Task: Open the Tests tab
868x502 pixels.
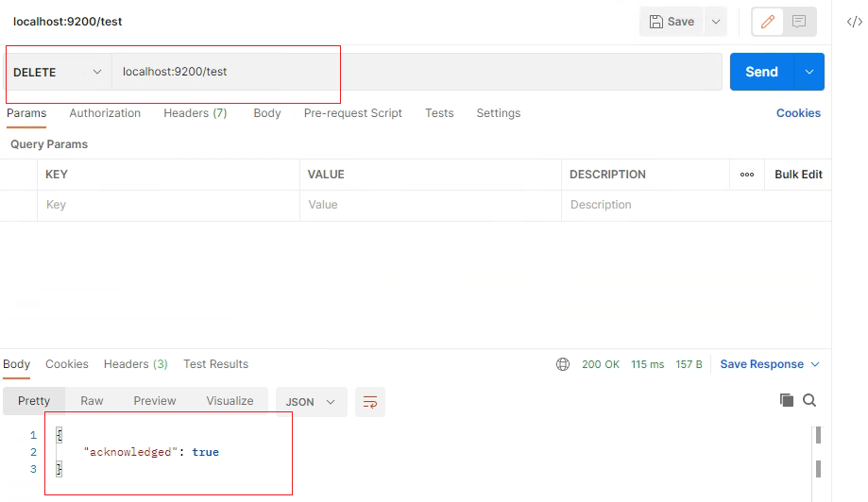Action: [x=439, y=113]
